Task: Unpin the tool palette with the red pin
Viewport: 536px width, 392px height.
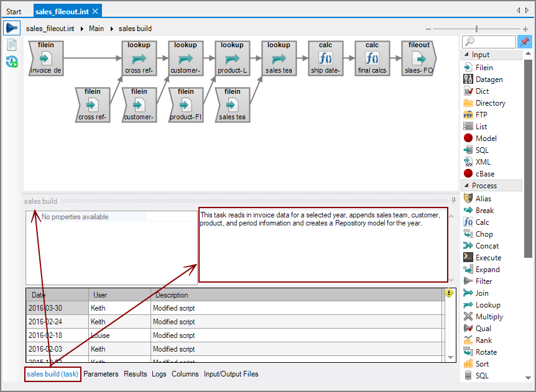Action: (x=525, y=41)
